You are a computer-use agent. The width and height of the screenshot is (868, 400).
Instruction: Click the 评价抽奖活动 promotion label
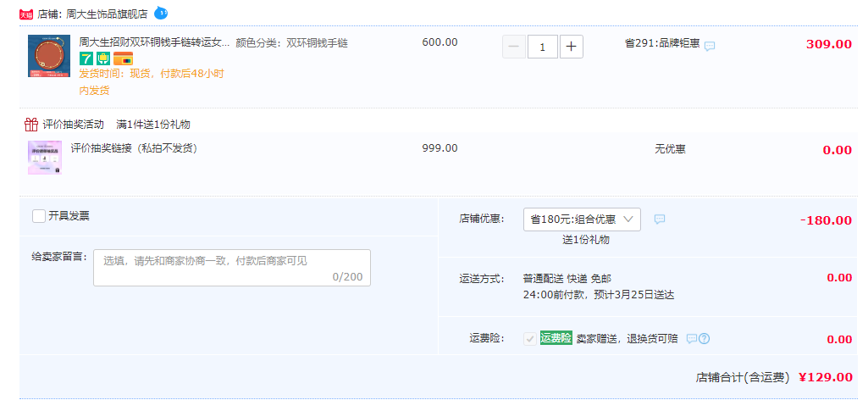(x=73, y=124)
